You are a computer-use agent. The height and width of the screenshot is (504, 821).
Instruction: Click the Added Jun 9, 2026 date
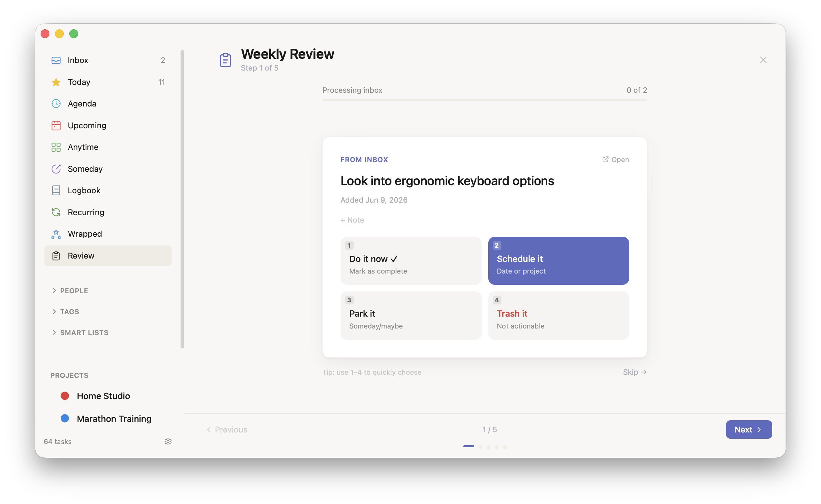[x=374, y=200]
